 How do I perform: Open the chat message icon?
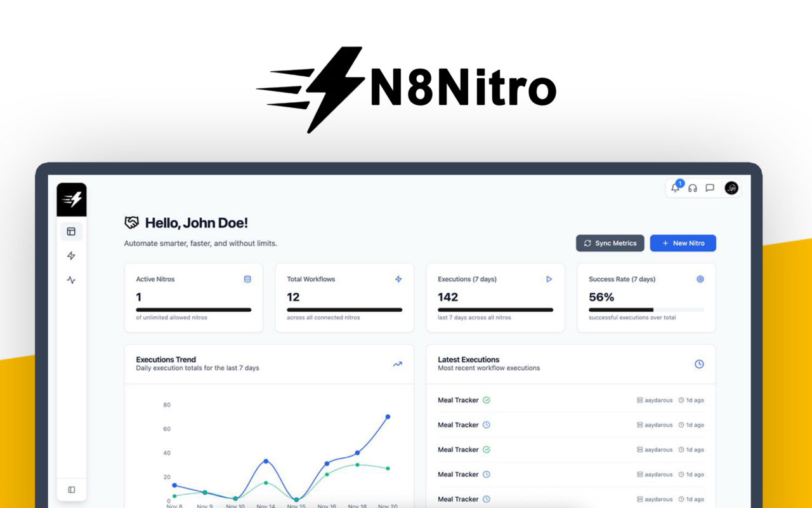(710, 188)
